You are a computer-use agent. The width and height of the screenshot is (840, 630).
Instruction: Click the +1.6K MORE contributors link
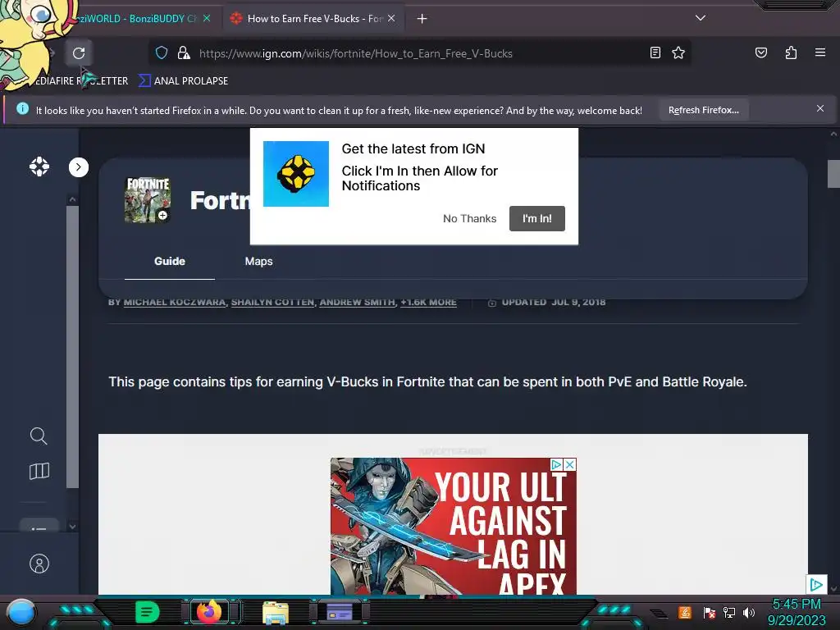[428, 302]
